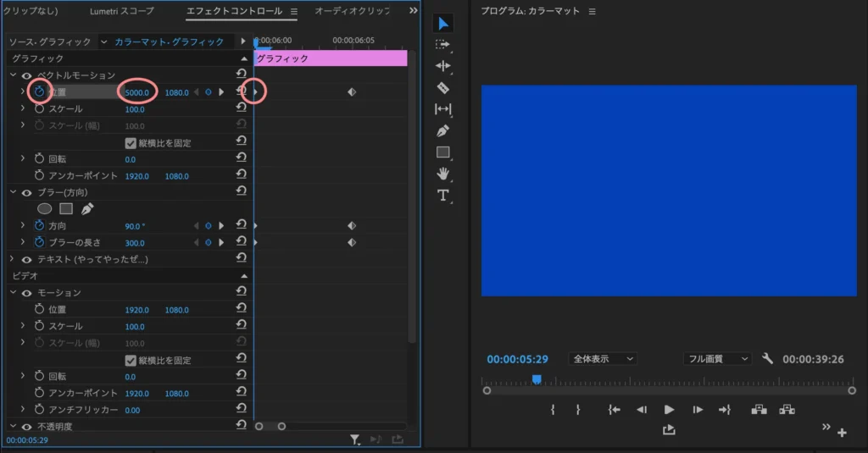
Task: Click the カラーマット・グラフィック sequence link
Action: (169, 41)
